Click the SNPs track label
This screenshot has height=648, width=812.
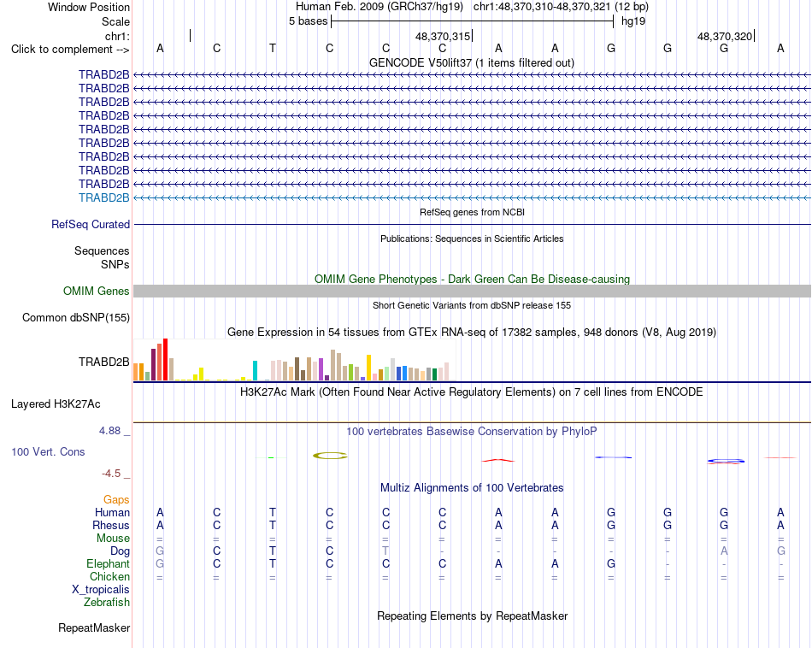coord(115,264)
